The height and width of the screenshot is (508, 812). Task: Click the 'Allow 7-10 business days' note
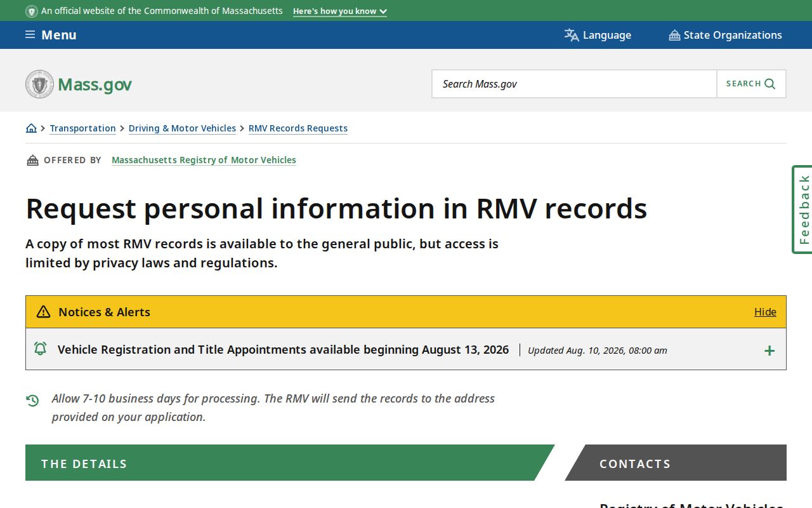click(273, 408)
